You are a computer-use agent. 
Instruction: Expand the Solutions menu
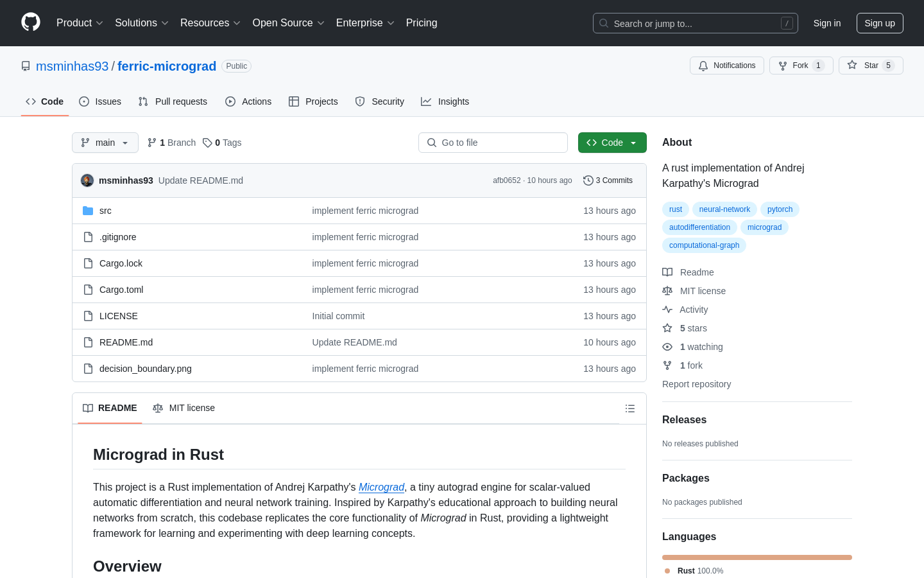tap(142, 23)
